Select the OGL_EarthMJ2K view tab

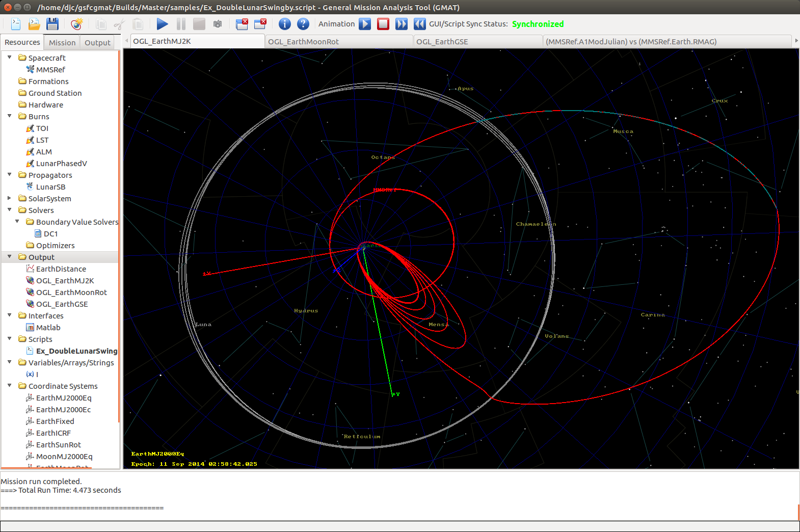[x=198, y=41]
